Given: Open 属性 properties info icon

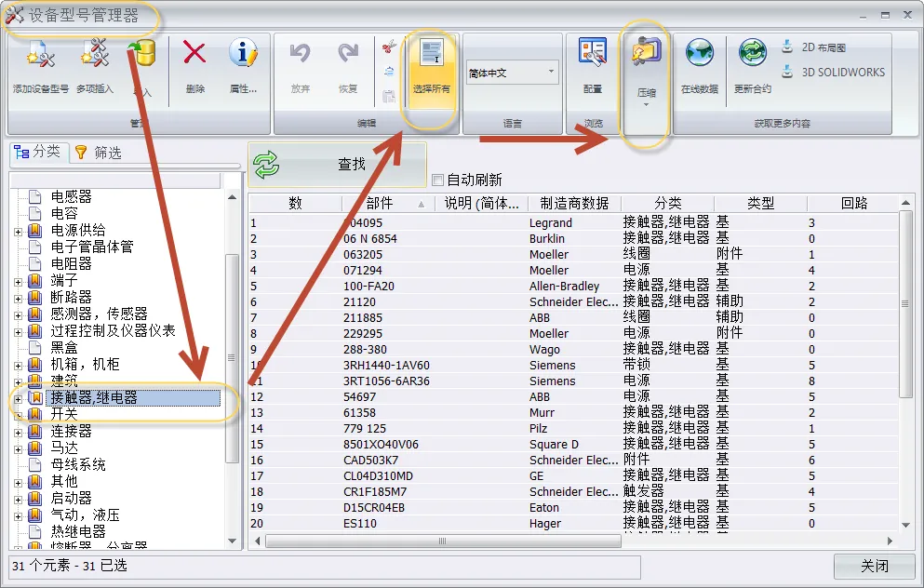Looking at the screenshot, I should 244,53.
